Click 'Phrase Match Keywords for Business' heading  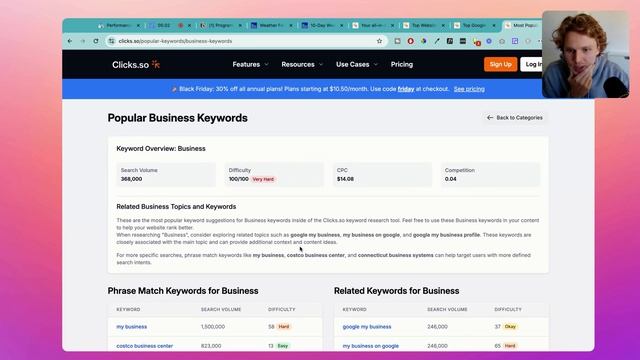pos(183,291)
